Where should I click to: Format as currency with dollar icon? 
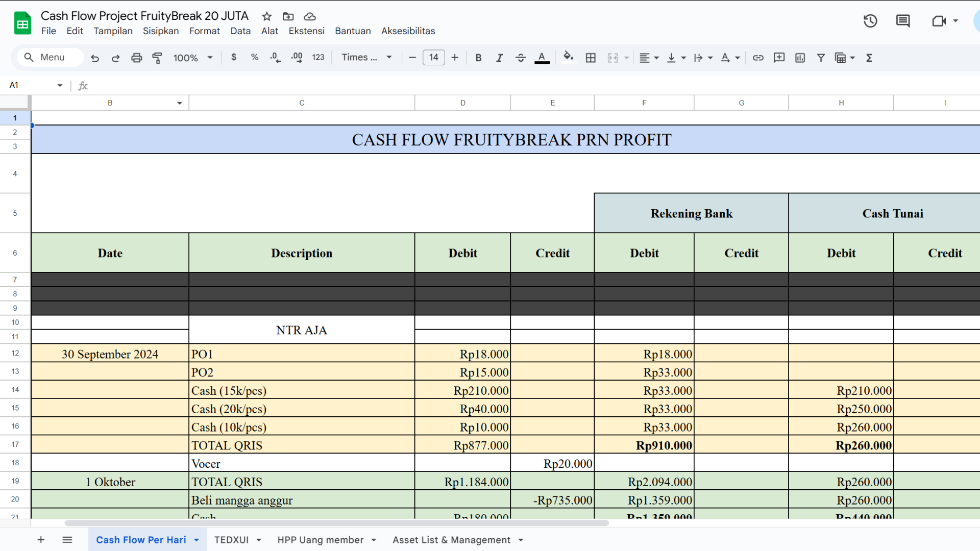(234, 58)
